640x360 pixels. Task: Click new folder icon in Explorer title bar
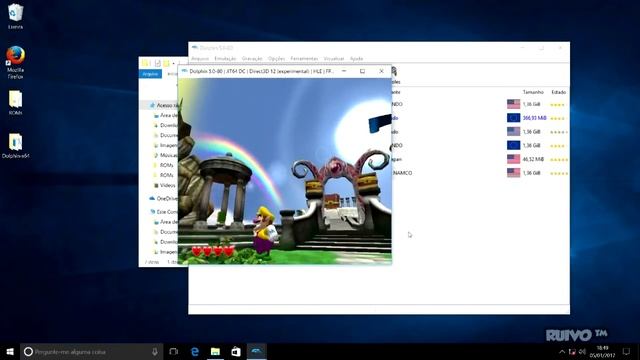pyautogui.click(x=166, y=63)
